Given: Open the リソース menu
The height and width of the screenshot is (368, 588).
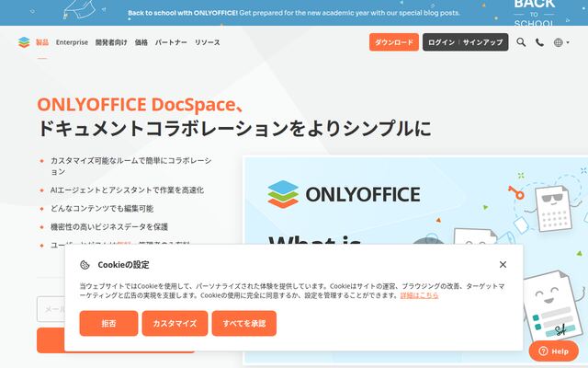Looking at the screenshot, I should click(208, 42).
